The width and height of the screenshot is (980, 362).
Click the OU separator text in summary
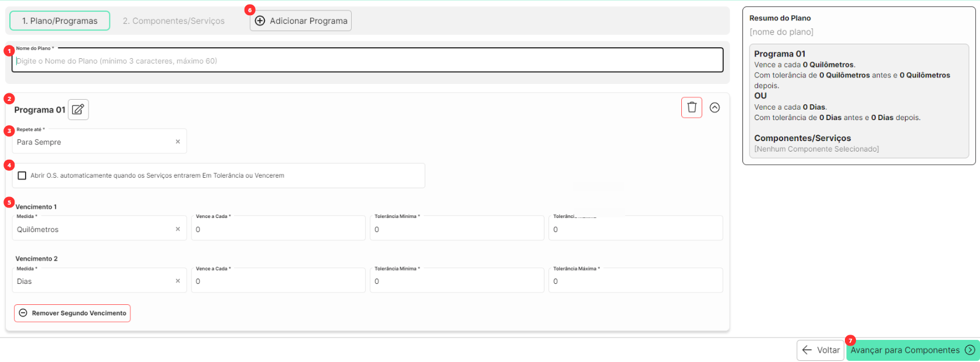760,96
